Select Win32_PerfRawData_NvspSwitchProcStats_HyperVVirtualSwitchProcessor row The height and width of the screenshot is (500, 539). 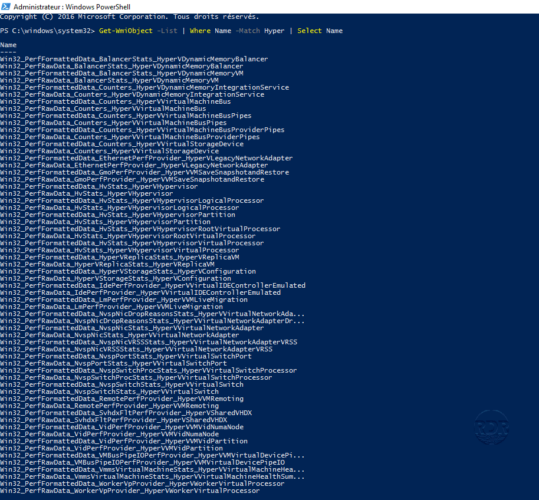pyautogui.click(x=136, y=378)
